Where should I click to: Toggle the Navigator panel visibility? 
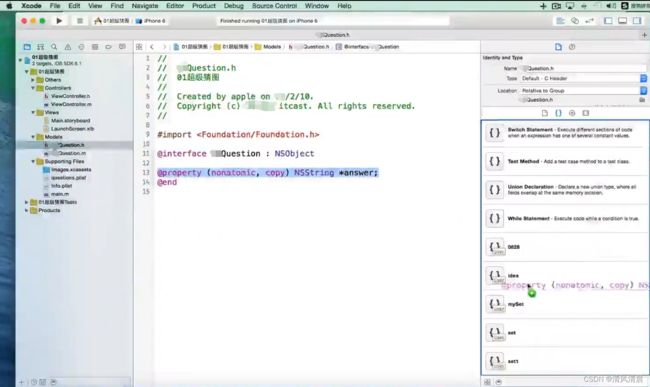click(608, 21)
